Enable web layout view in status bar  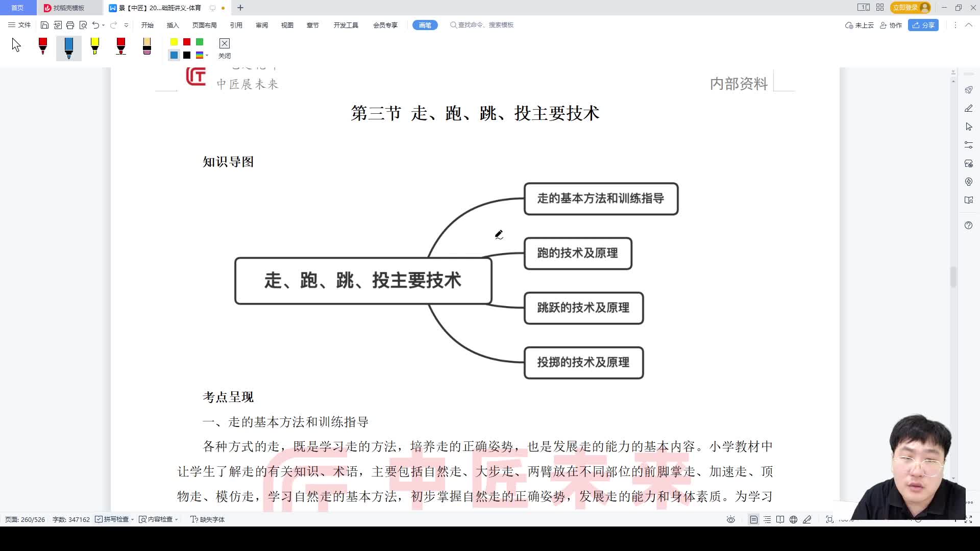coord(793,520)
